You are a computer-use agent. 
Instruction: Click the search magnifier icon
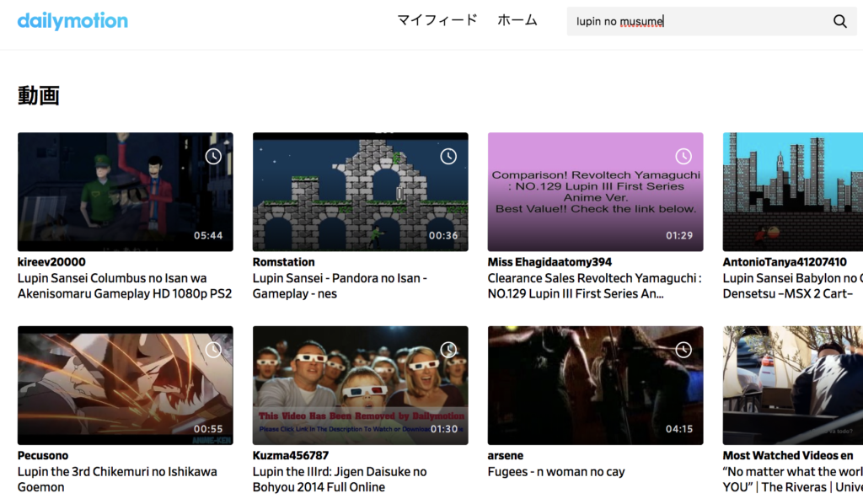[840, 21]
